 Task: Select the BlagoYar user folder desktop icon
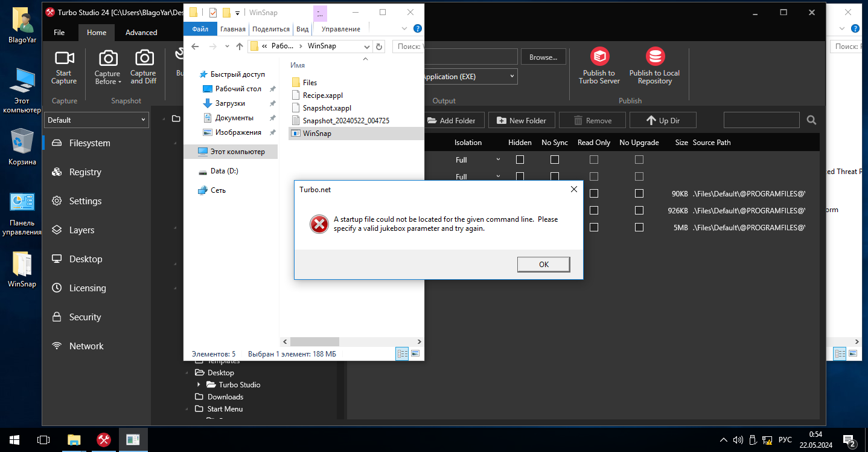click(x=22, y=26)
